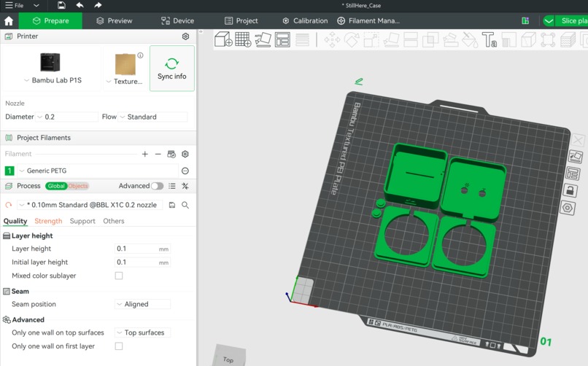Viewport: 588px width, 366px height.
Task: Select the Scale tool
Action: coord(371,39)
